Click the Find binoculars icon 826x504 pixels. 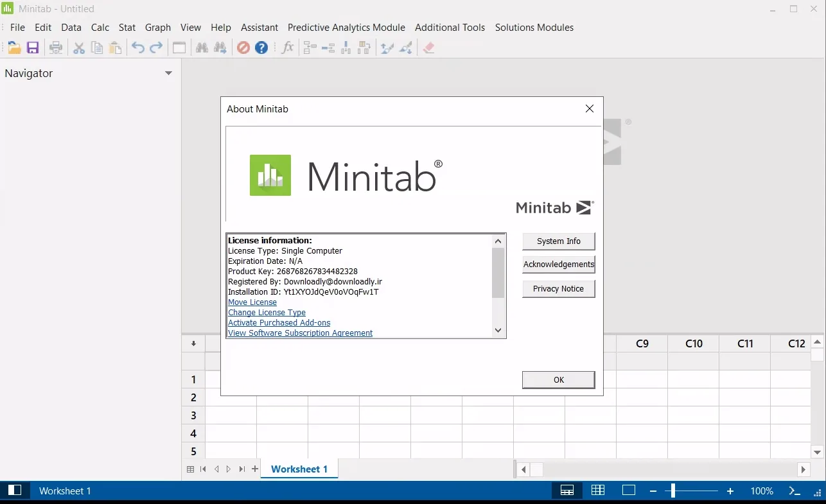tap(202, 48)
